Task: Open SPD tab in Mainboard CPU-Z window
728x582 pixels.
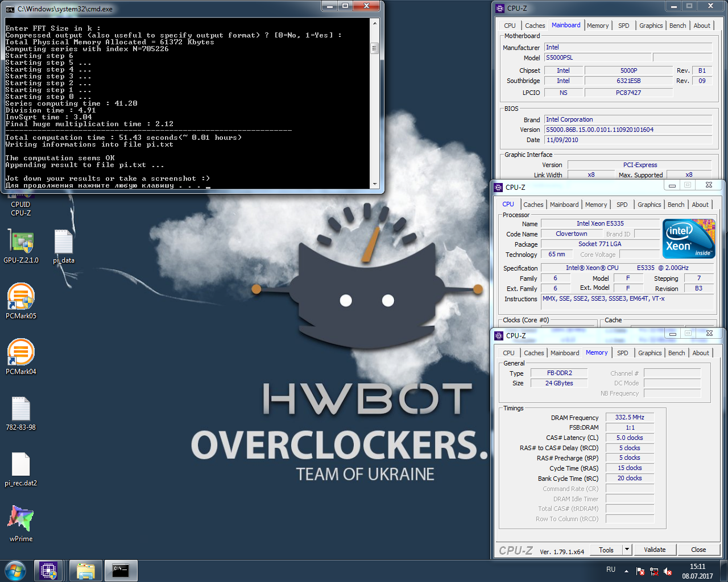Action: click(x=624, y=26)
